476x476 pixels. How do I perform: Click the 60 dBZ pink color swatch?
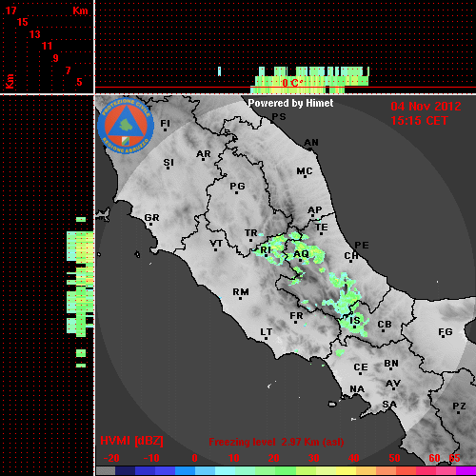(426, 471)
